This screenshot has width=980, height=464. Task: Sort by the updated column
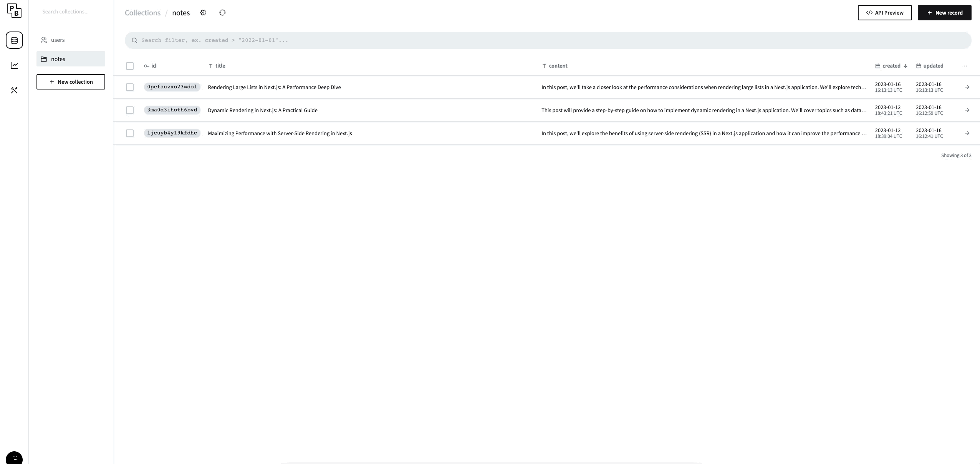click(930, 66)
